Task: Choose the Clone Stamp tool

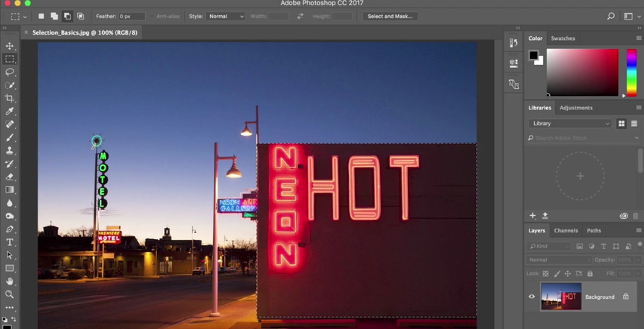Action: pyautogui.click(x=10, y=150)
